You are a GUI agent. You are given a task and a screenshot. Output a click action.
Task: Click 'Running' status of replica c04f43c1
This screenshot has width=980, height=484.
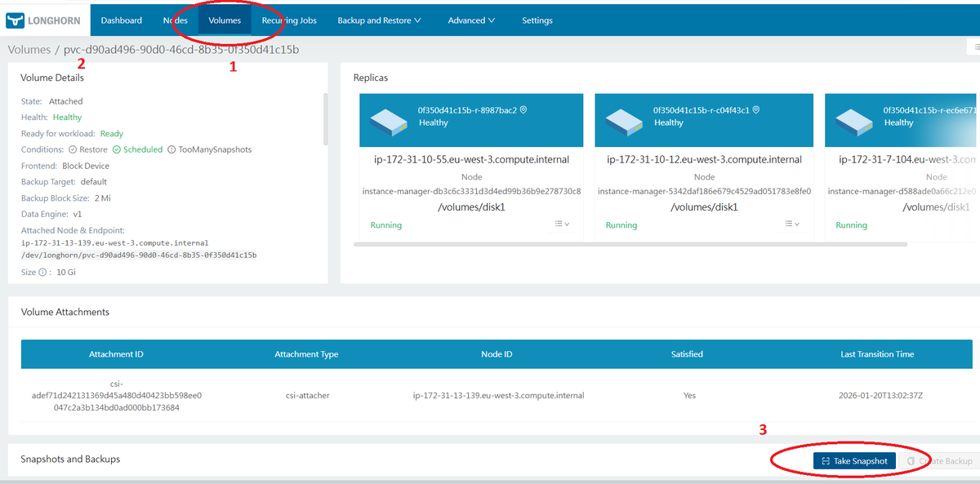click(x=621, y=225)
